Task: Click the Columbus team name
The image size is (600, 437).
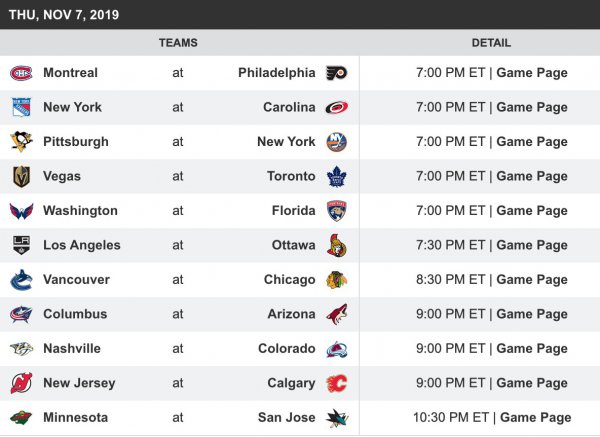Action: click(x=75, y=314)
